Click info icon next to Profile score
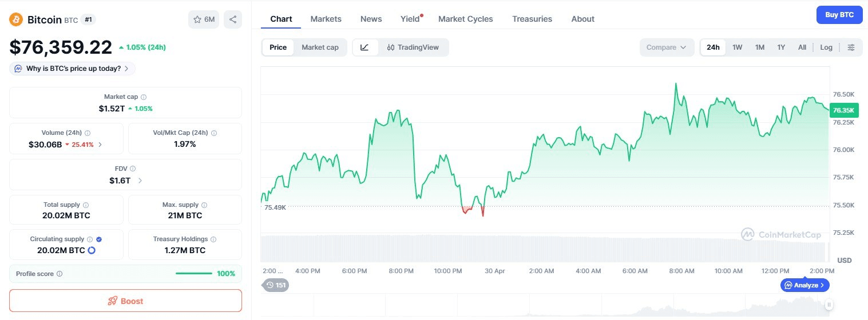Image resolution: width=868 pixels, height=320 pixels. tap(60, 274)
